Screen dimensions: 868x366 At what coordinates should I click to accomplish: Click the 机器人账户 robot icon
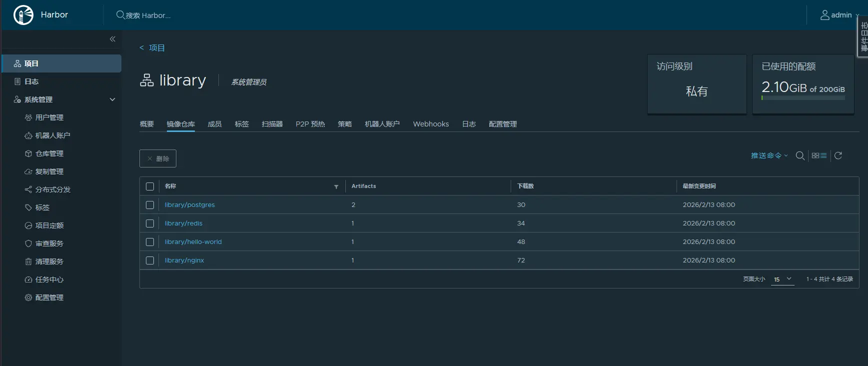(28, 135)
